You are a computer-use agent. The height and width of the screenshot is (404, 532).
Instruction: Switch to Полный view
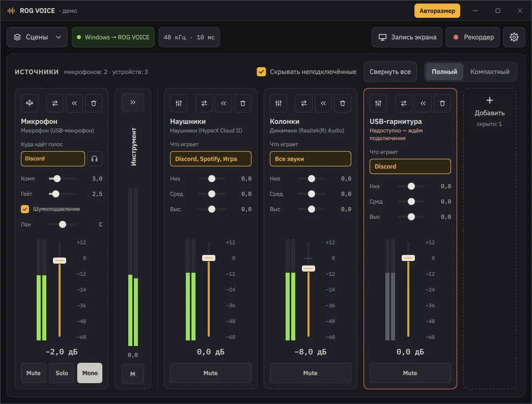tap(444, 72)
